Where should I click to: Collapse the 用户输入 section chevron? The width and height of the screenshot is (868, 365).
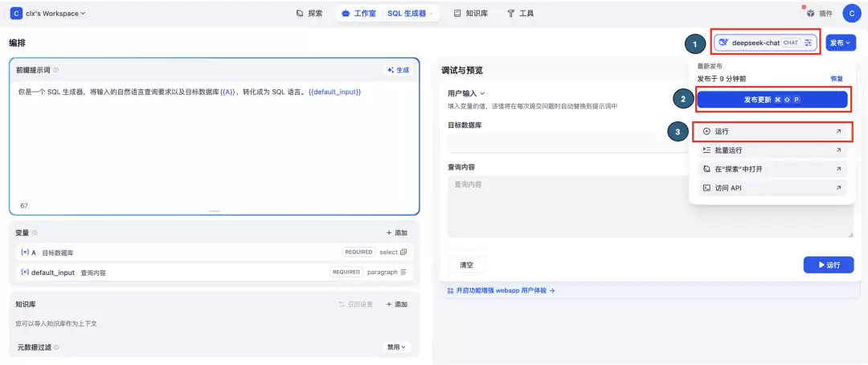(x=482, y=93)
